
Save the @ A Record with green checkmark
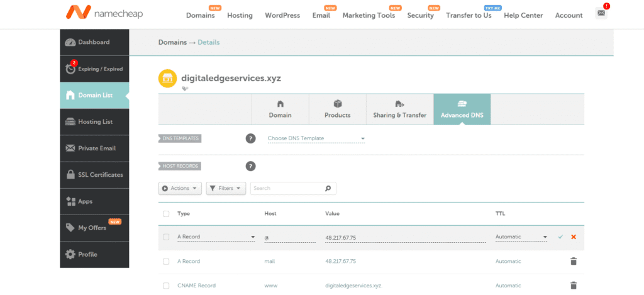point(560,237)
